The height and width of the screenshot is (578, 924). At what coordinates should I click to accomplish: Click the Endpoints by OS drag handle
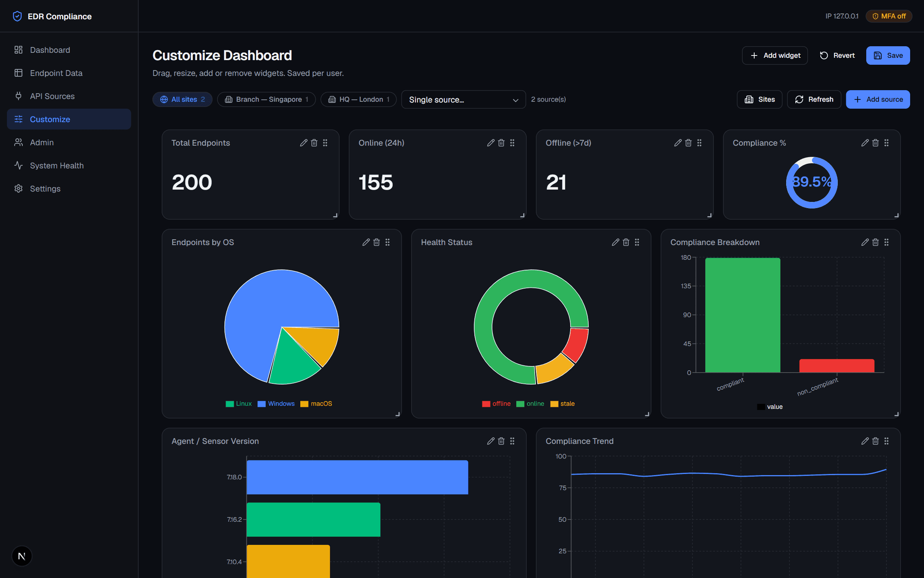388,242
